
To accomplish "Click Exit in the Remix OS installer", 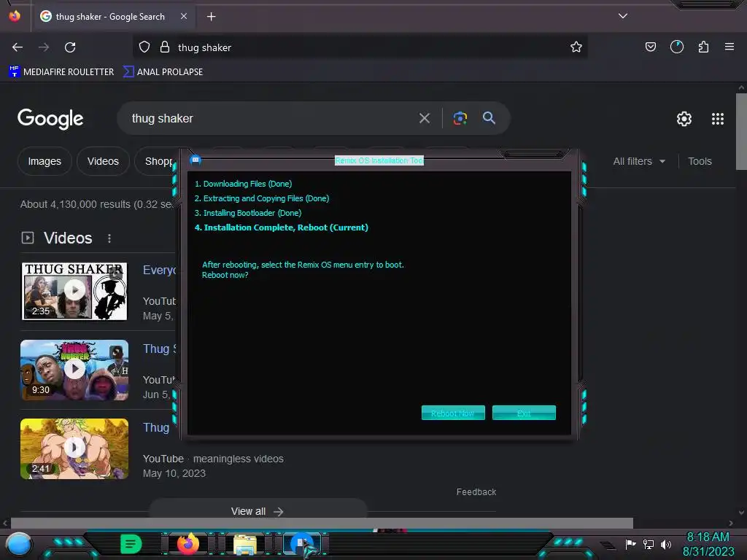I will click(x=524, y=413).
